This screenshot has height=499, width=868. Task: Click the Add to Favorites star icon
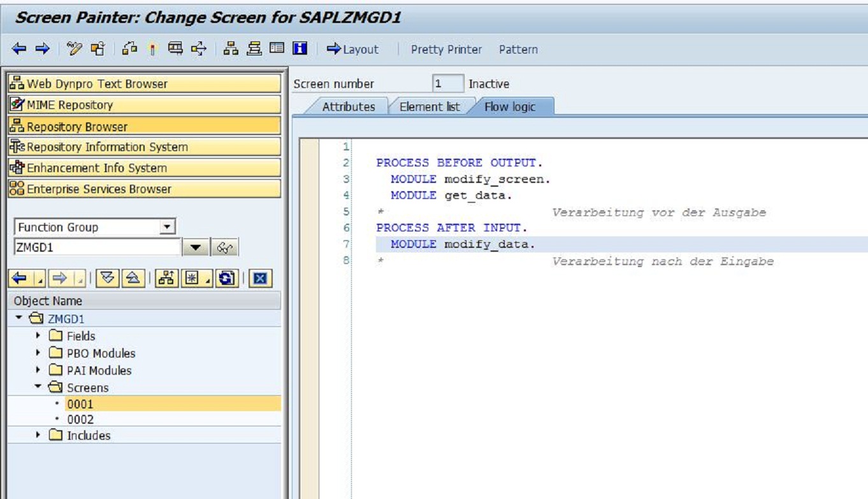click(191, 278)
